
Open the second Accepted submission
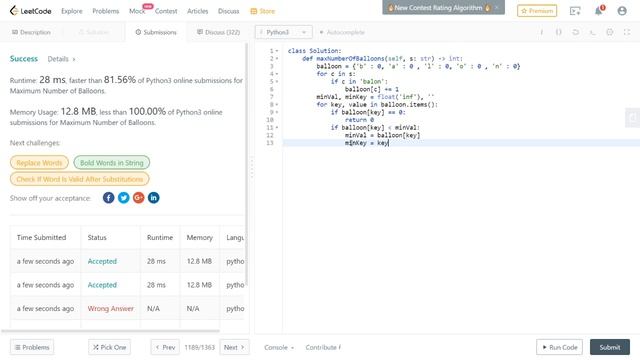click(x=102, y=285)
